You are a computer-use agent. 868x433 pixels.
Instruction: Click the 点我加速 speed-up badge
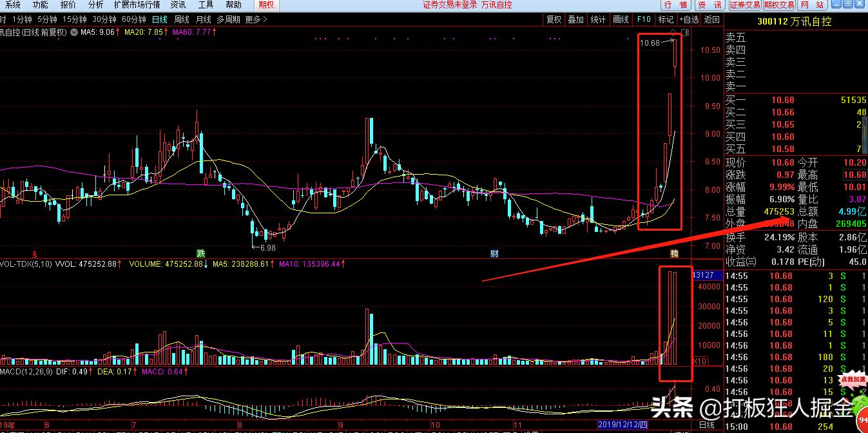click(x=854, y=380)
